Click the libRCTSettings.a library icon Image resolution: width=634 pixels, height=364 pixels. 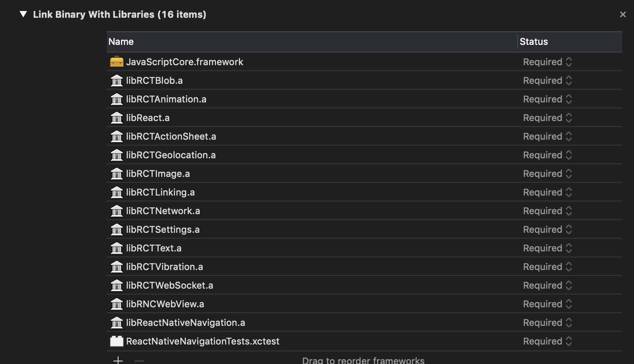tap(116, 229)
